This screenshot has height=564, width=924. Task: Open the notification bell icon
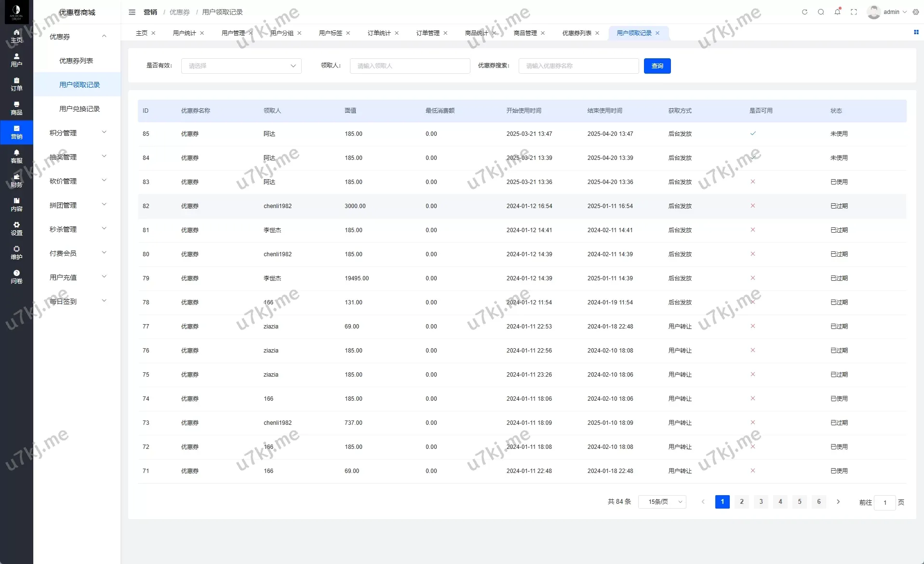pyautogui.click(x=837, y=12)
